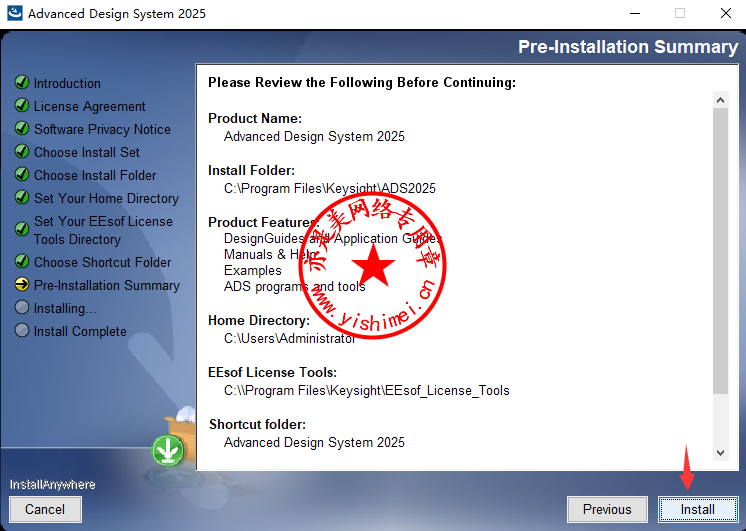Select the Installing... step label
Image resolution: width=746 pixels, height=531 pixels.
click(65, 308)
